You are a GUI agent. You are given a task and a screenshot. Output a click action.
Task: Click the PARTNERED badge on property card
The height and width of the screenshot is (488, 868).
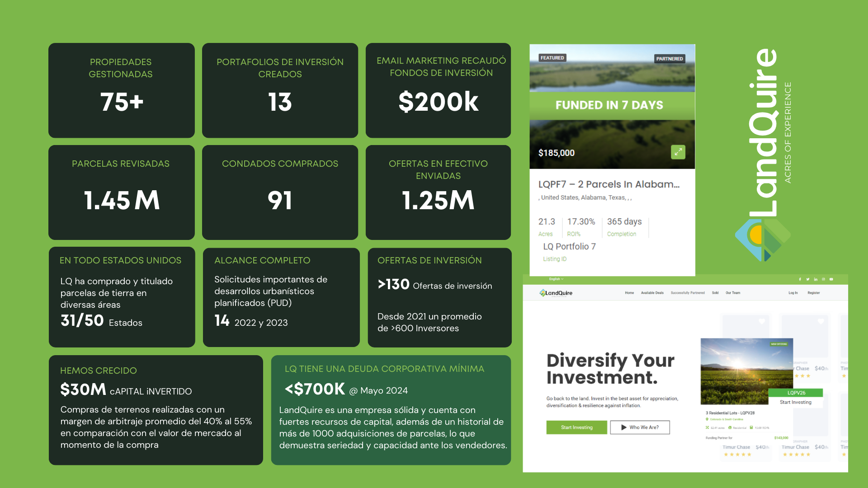click(x=670, y=59)
